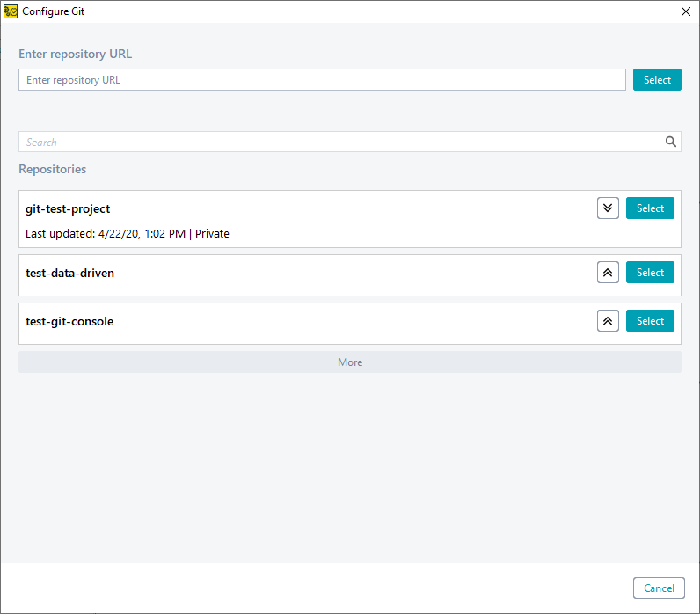Focus the Enter repository URL field
Viewport: 700px width, 614px height.
tap(322, 79)
